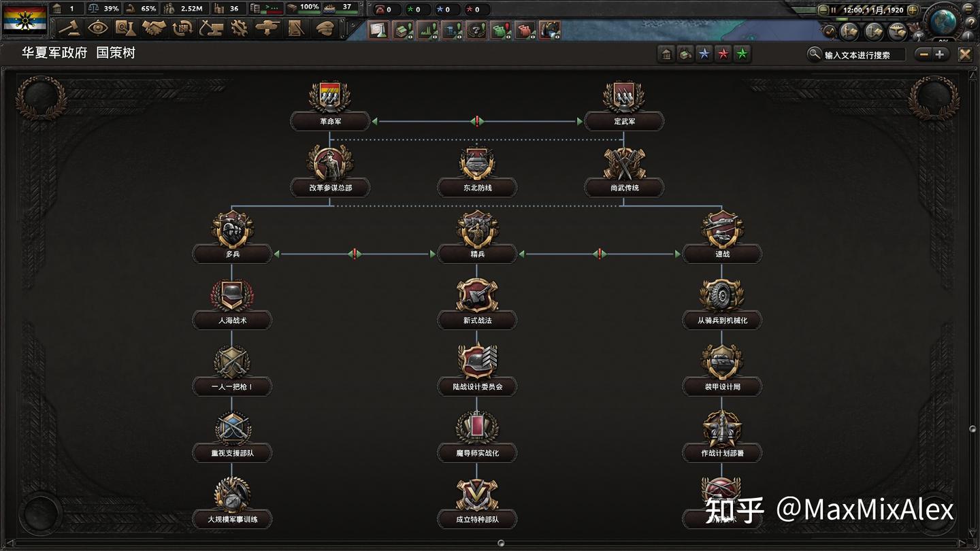
Task: Click the manpower 2.52M indicator
Action: pos(184,9)
